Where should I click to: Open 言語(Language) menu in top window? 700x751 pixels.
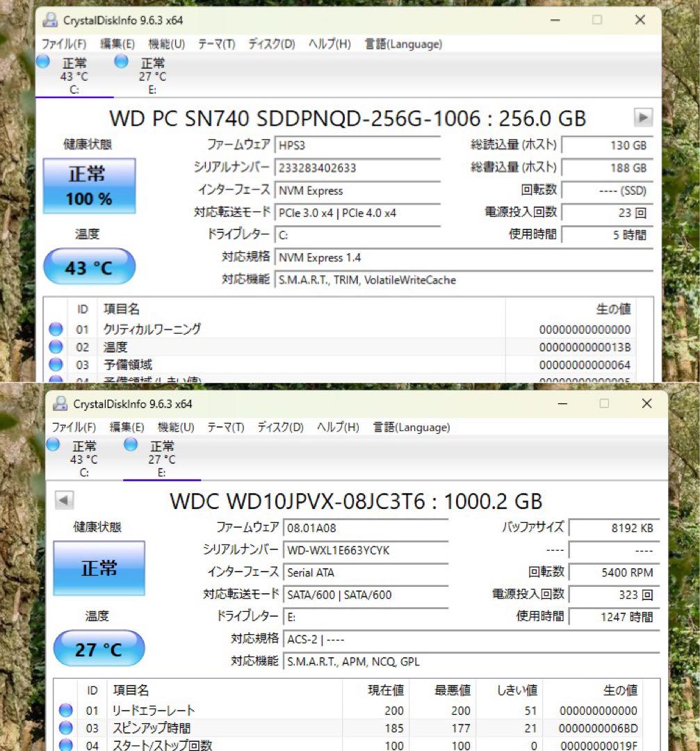point(403,44)
